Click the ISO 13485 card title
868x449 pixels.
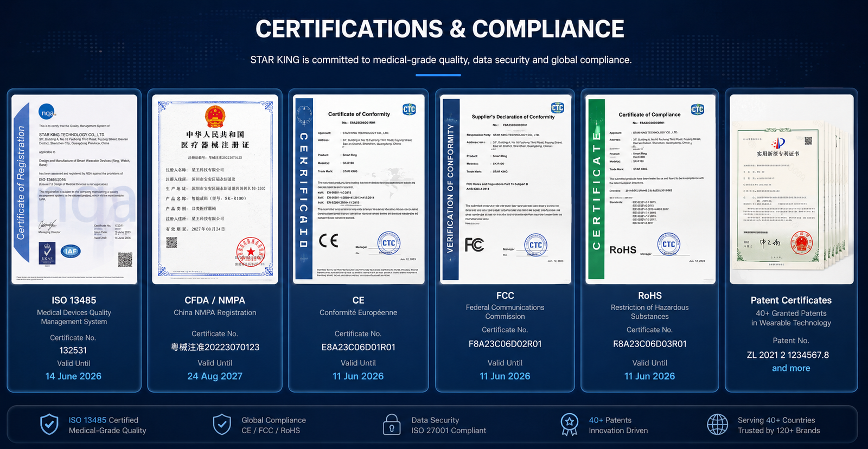click(74, 300)
